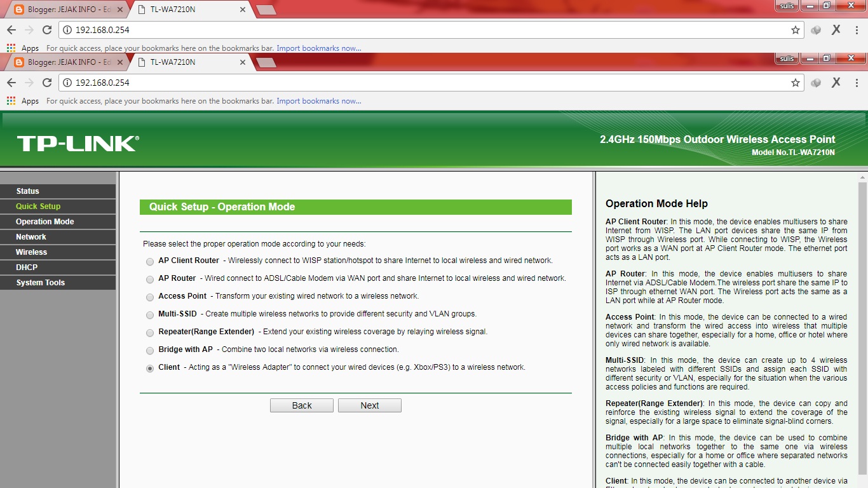The height and width of the screenshot is (488, 868).
Task: Select the Client mode radio button
Action: pos(150,369)
